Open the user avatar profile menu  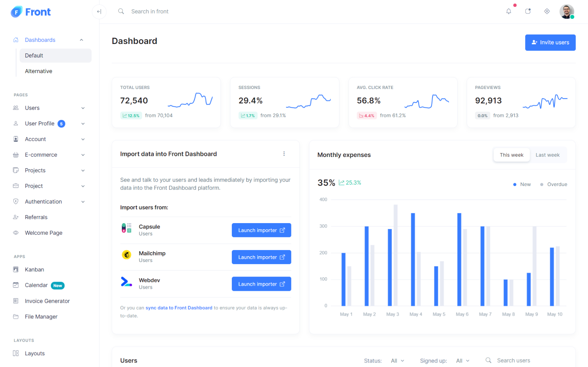[566, 12]
